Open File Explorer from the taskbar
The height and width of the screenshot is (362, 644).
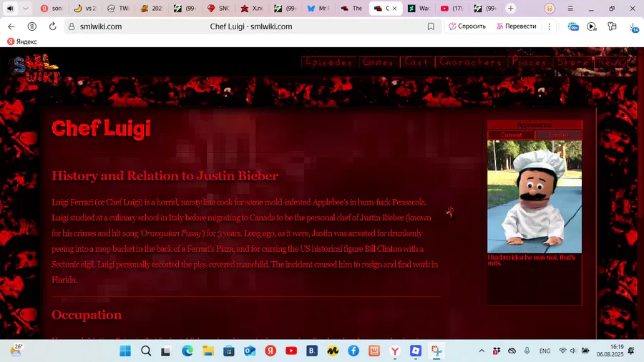coord(208,351)
